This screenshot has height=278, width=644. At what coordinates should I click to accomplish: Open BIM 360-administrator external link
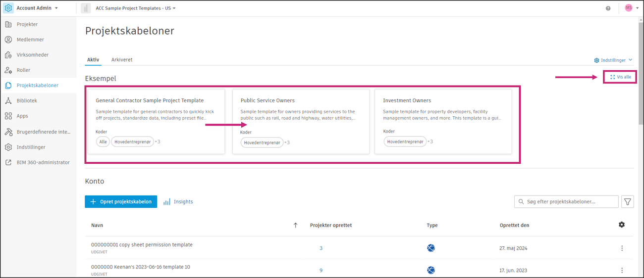tap(43, 162)
